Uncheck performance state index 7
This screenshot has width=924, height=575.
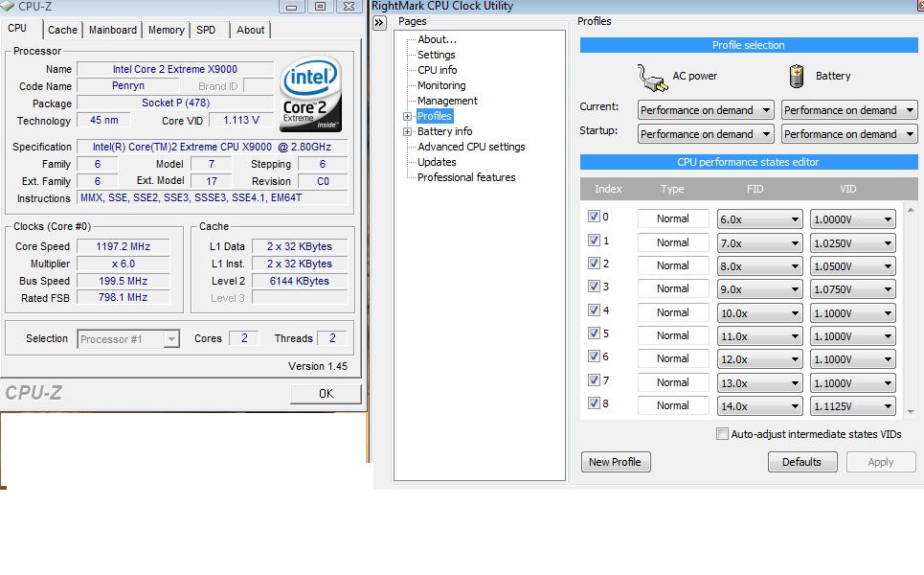coord(594,379)
